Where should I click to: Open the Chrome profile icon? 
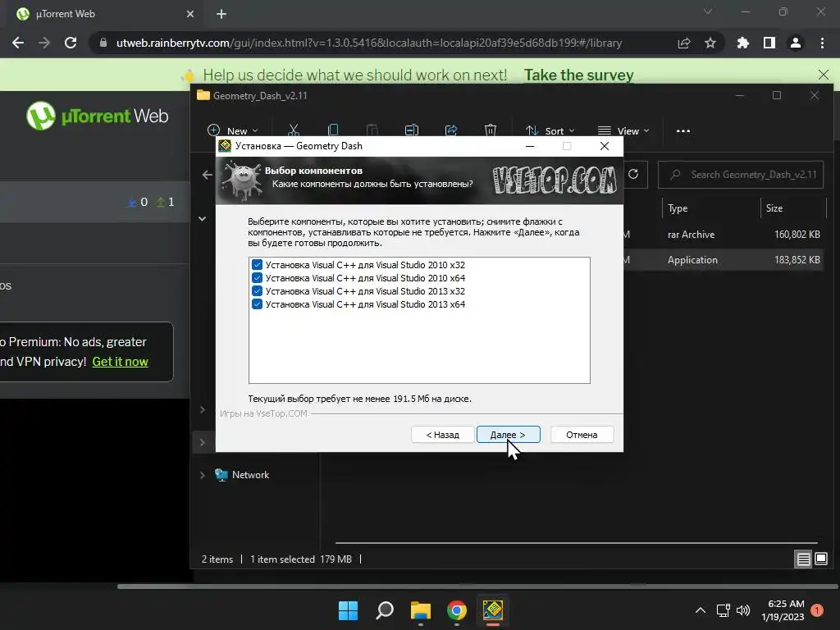[x=796, y=43]
